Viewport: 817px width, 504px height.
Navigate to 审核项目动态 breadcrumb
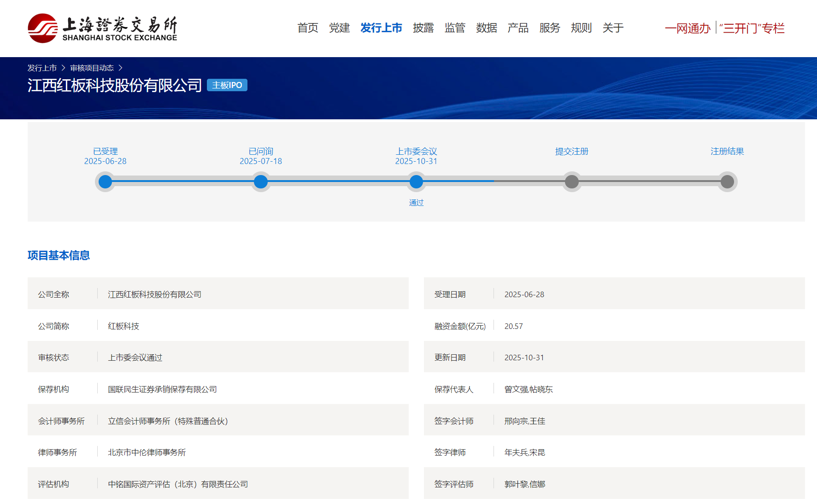point(92,68)
